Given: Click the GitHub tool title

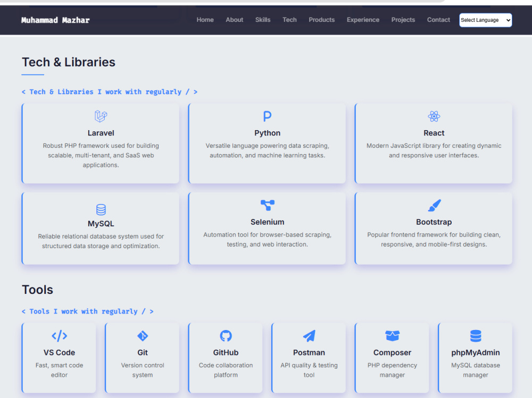Looking at the screenshot, I should (226, 353).
